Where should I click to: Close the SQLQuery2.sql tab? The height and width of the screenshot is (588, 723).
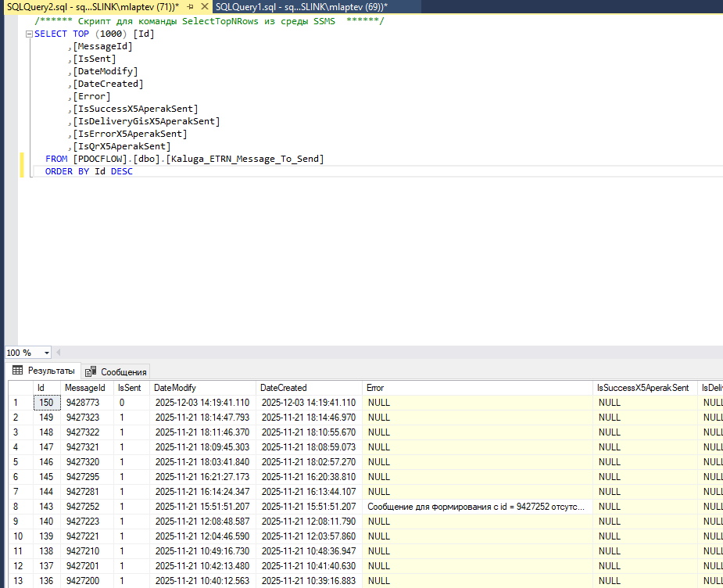click(x=203, y=6)
